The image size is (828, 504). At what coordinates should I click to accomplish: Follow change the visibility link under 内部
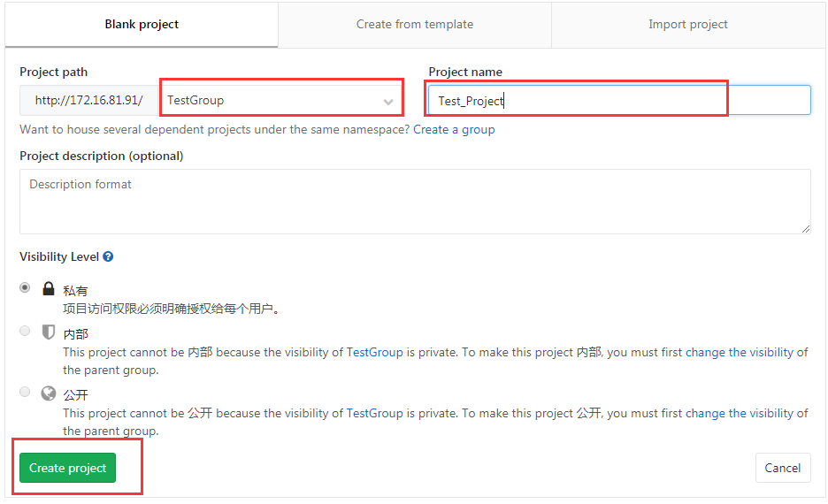tap(740, 353)
